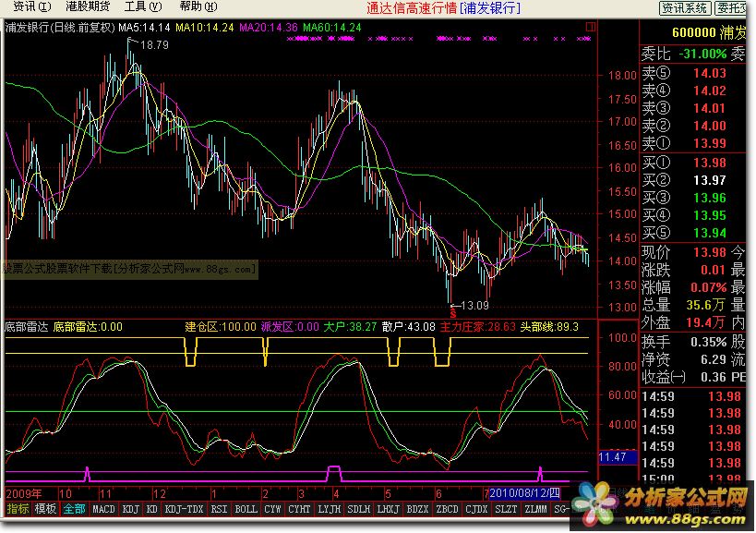Switch to the BDZX indicator tab
756x533 pixels.
tap(418, 508)
